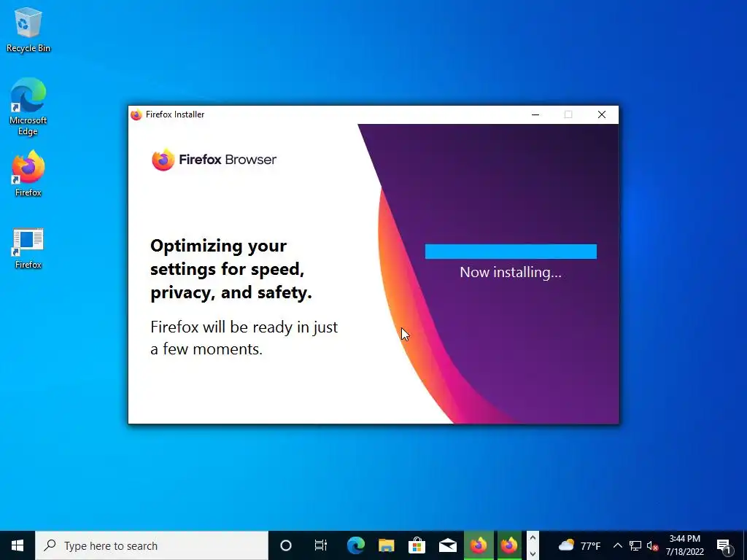Open the Recycle Bin desktop icon
This screenshot has width=747, height=560.
click(28, 29)
